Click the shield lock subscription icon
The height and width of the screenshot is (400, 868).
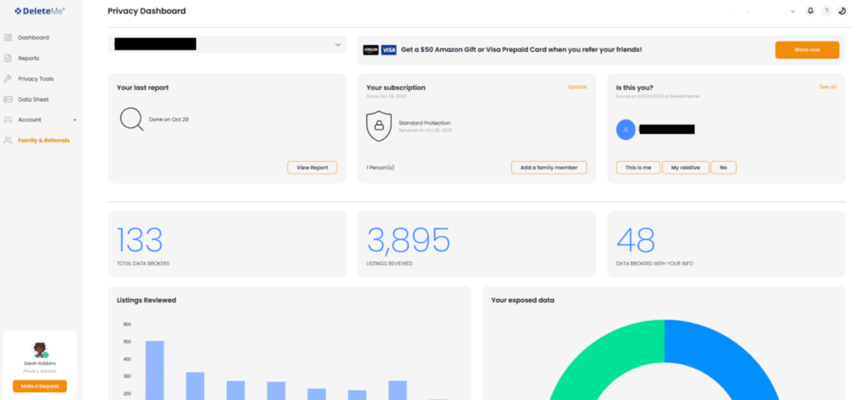coord(379,125)
